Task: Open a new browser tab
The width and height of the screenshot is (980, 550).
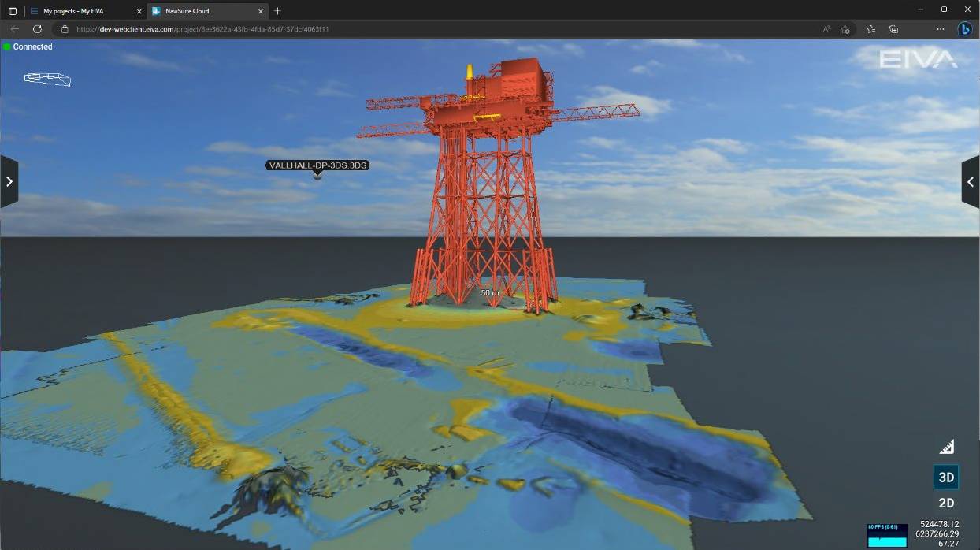Action: (276, 11)
